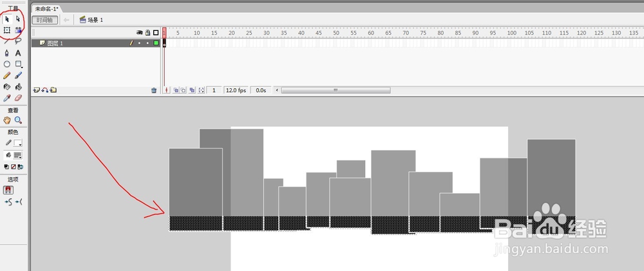Click the timeline horizontal scrollbar thumb
644x271 pixels.
pyautogui.click(x=336, y=90)
